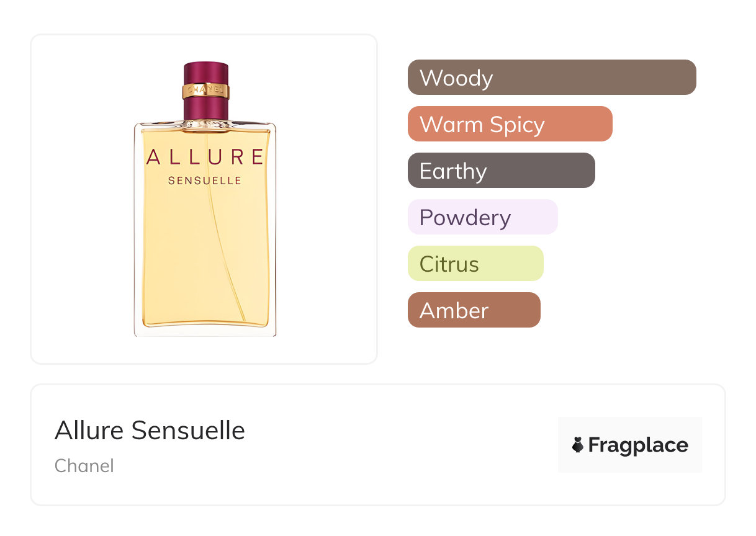This screenshot has height=536, width=756.
Task: Open the Chanel brand link
Action: 84,465
